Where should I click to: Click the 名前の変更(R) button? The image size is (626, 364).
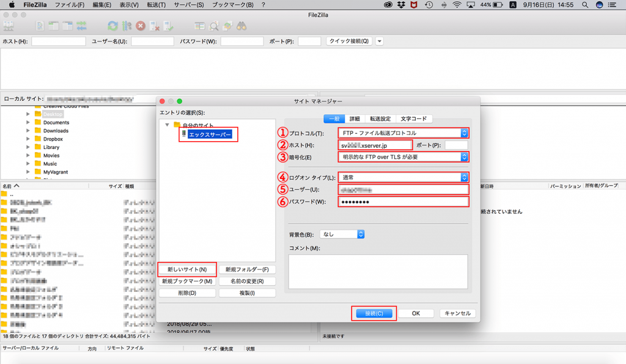[x=247, y=281]
